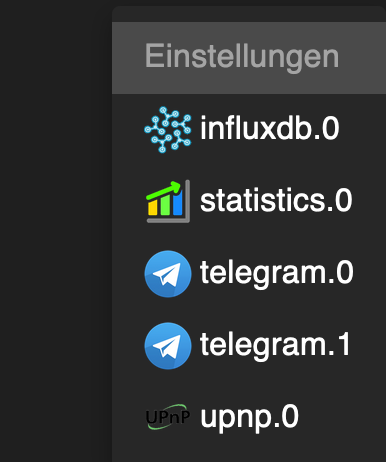
Task: Click the UPnP logo icon
Action: tap(168, 417)
